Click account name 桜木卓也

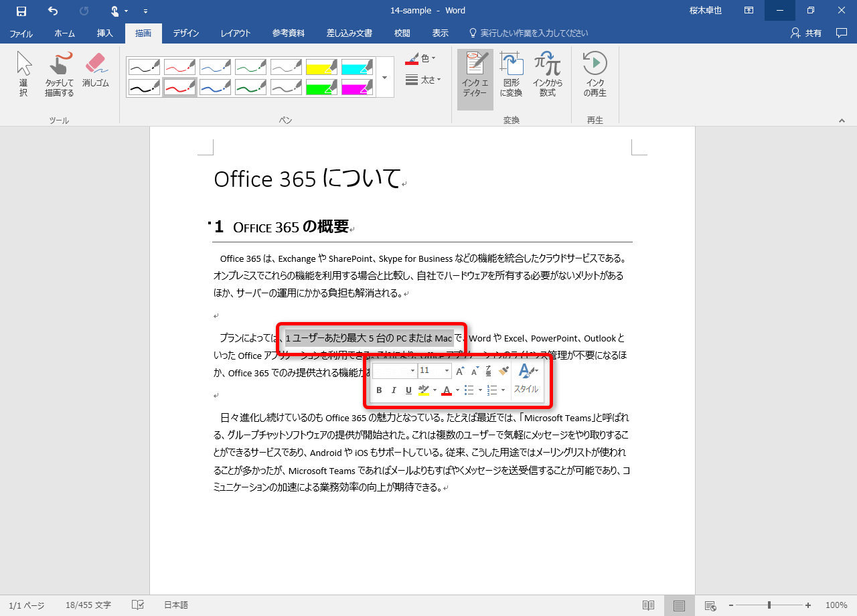(706, 11)
